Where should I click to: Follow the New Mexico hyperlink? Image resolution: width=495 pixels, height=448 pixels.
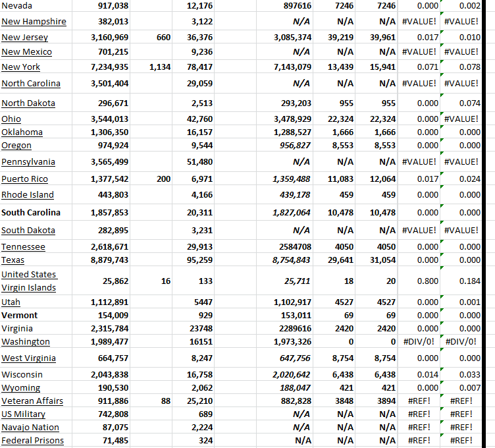click(x=26, y=52)
